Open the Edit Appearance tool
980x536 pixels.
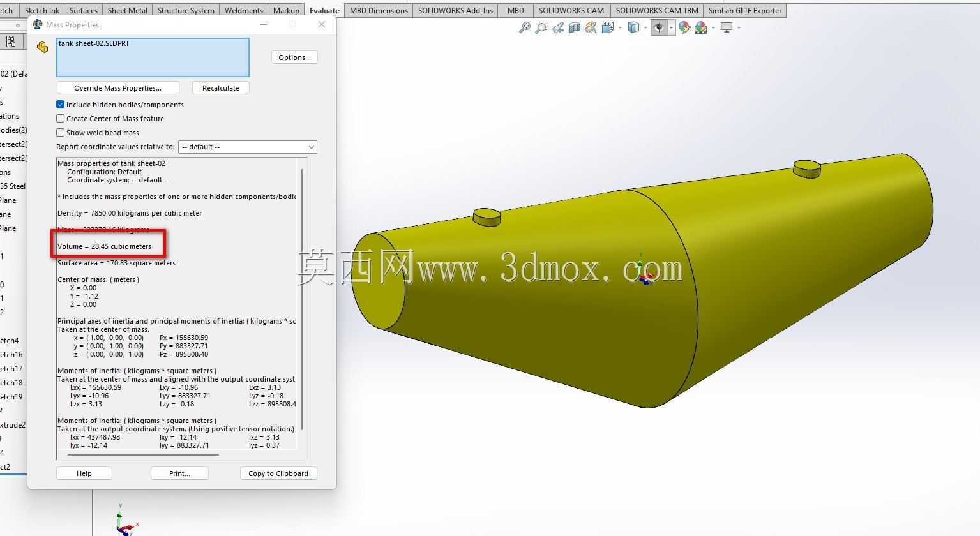(684, 27)
